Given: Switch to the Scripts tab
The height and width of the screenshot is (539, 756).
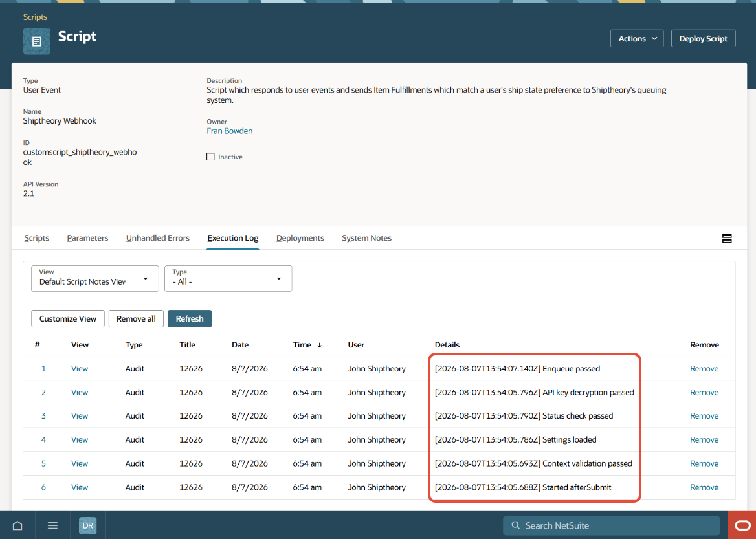Looking at the screenshot, I should point(37,238).
